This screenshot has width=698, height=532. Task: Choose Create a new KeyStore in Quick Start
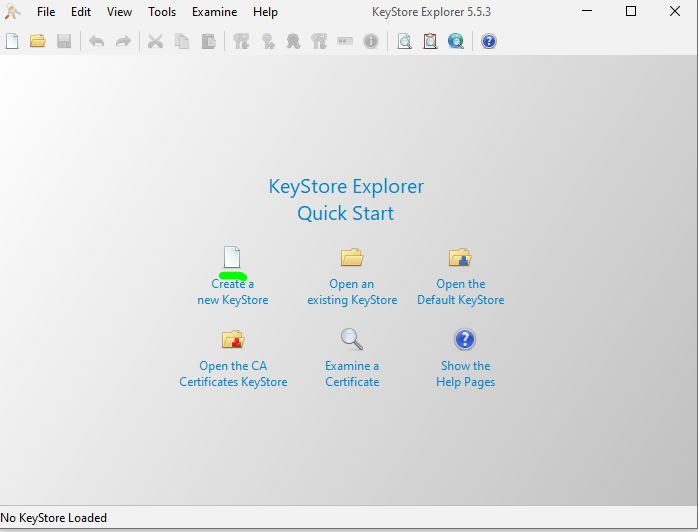232,276
